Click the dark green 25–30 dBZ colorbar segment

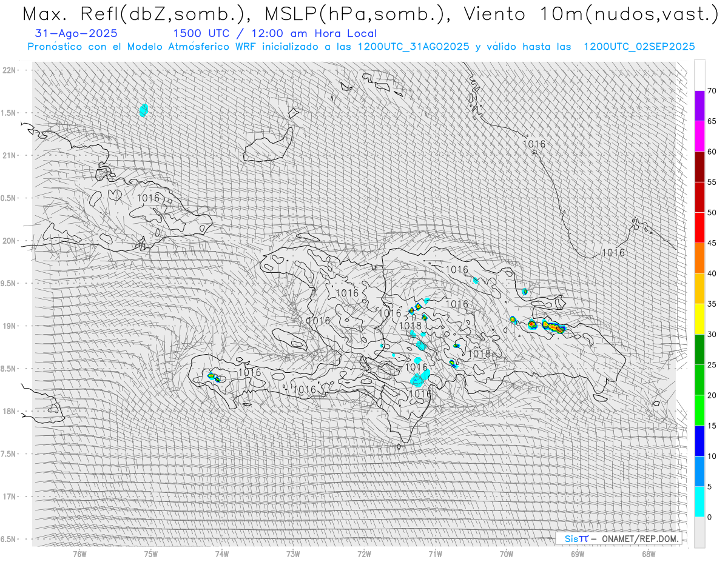pos(699,349)
